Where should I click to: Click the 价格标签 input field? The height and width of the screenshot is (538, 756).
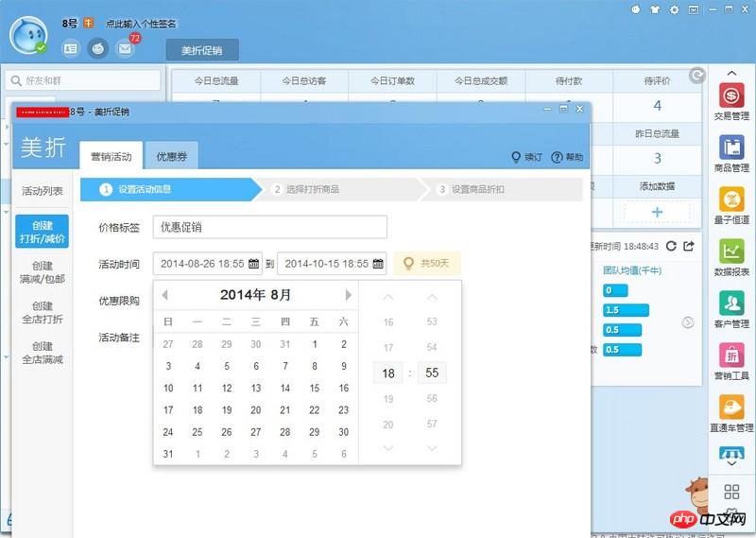click(x=270, y=227)
